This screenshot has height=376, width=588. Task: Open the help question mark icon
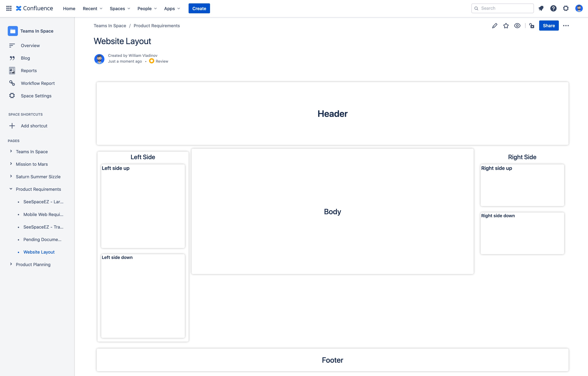point(553,8)
